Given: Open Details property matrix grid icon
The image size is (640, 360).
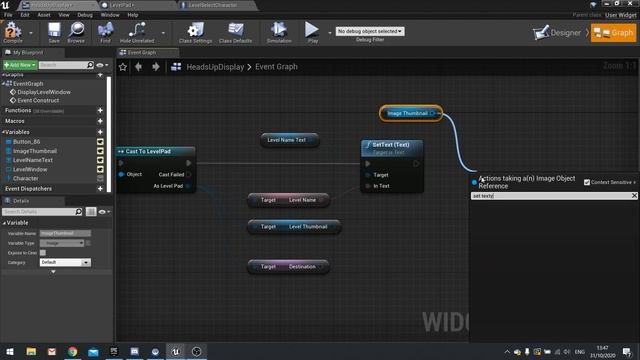Looking at the screenshot, I should coord(91,211).
